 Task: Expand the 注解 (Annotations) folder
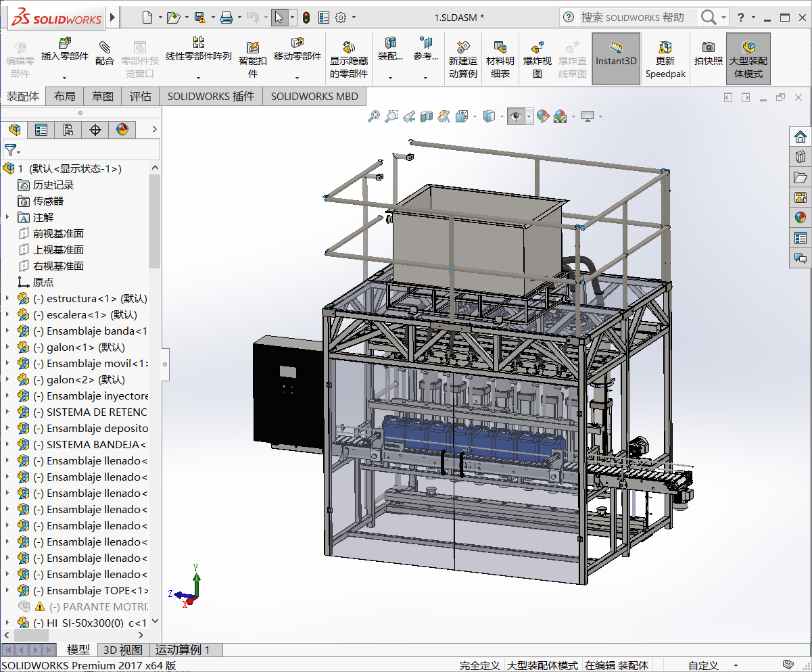[x=7, y=217]
